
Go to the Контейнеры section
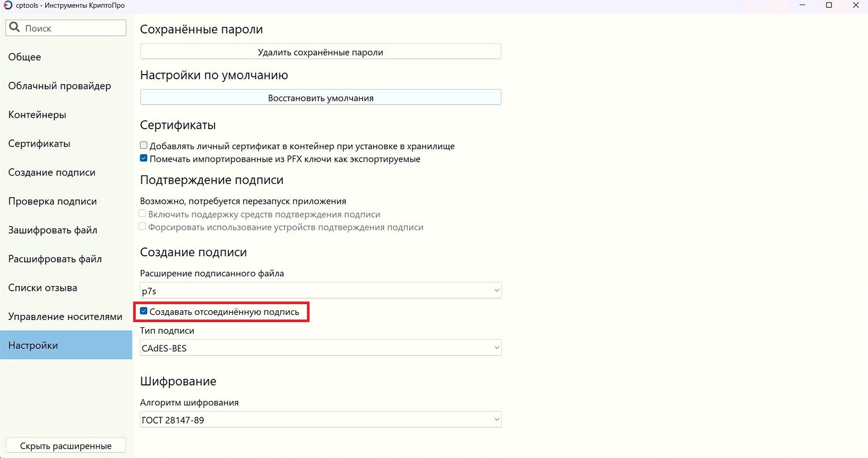click(x=37, y=115)
